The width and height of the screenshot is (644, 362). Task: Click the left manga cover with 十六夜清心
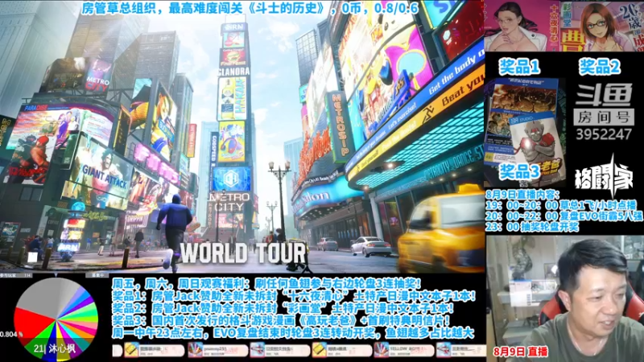tap(522, 26)
